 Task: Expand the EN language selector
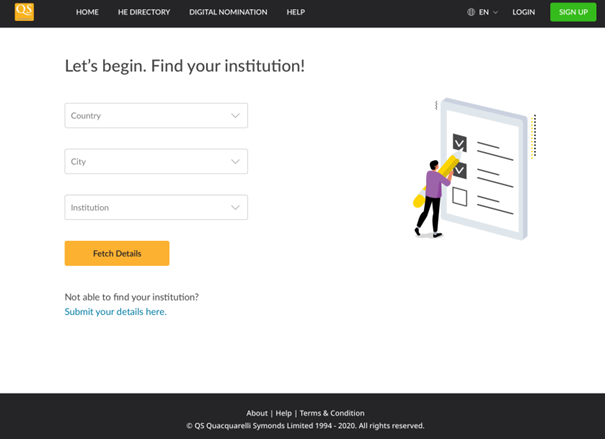[x=488, y=12]
